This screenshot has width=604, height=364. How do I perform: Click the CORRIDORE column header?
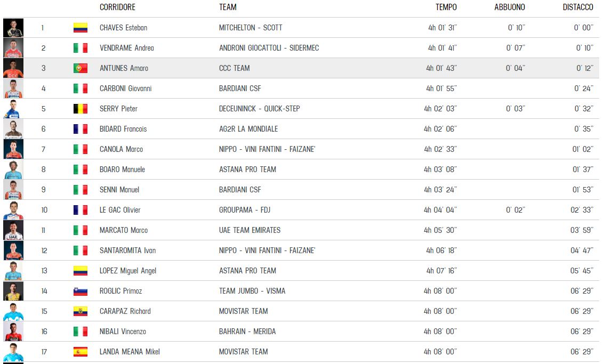pos(117,7)
